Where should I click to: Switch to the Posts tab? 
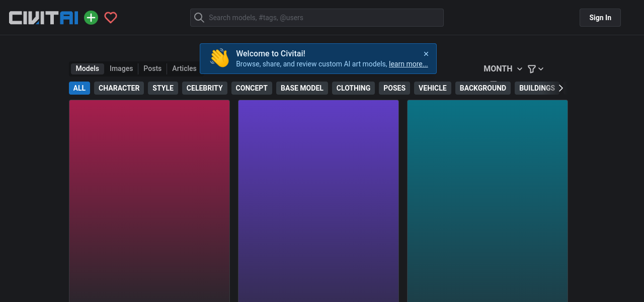(x=152, y=68)
